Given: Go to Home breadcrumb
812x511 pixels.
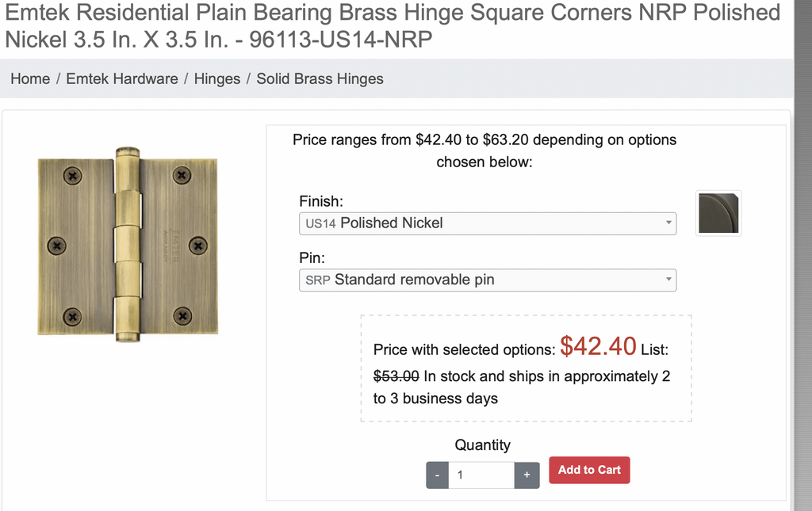Looking at the screenshot, I should [x=30, y=78].
